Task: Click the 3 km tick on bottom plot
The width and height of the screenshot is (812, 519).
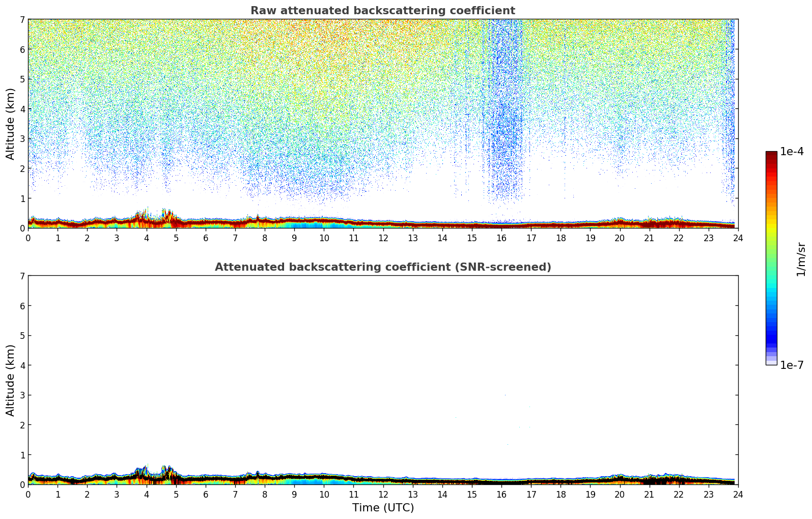Action: (x=22, y=395)
